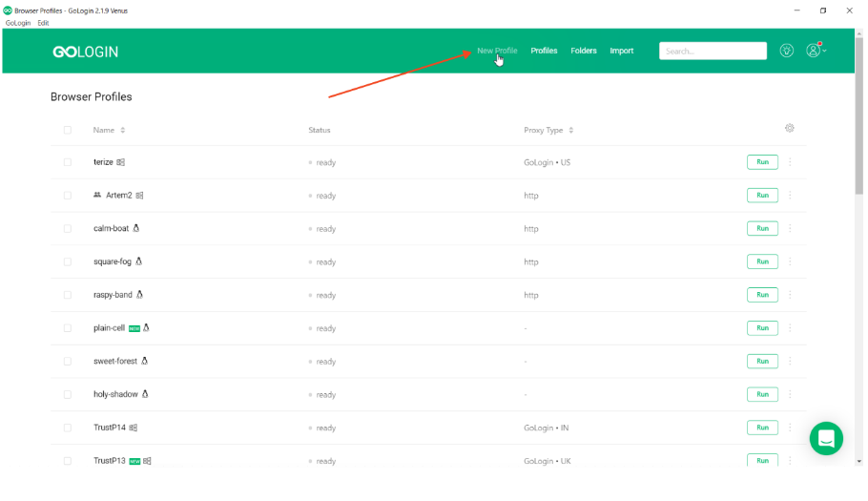Open the three-dot menu for holy-shadow

point(790,394)
